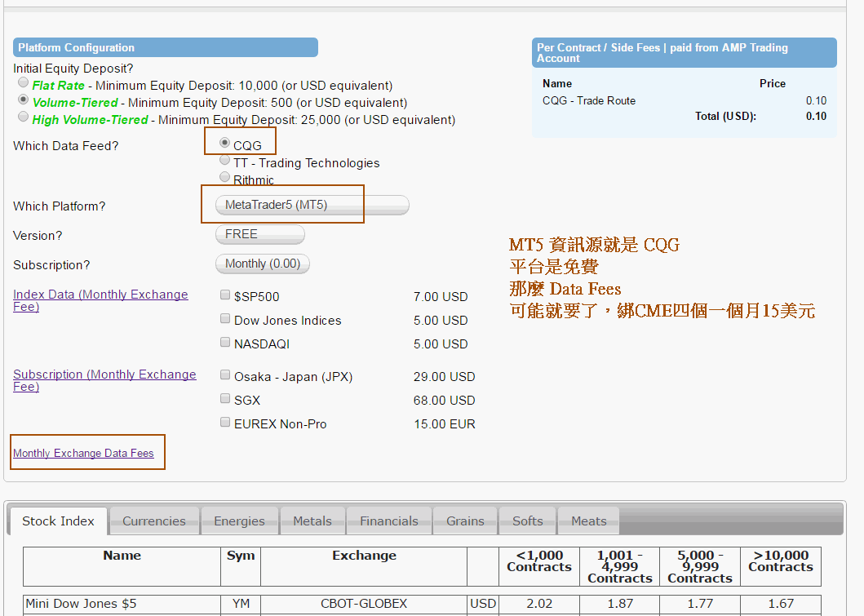Click the 1.67 rate cell
Viewport: 864px width, 616px height.
(781, 604)
